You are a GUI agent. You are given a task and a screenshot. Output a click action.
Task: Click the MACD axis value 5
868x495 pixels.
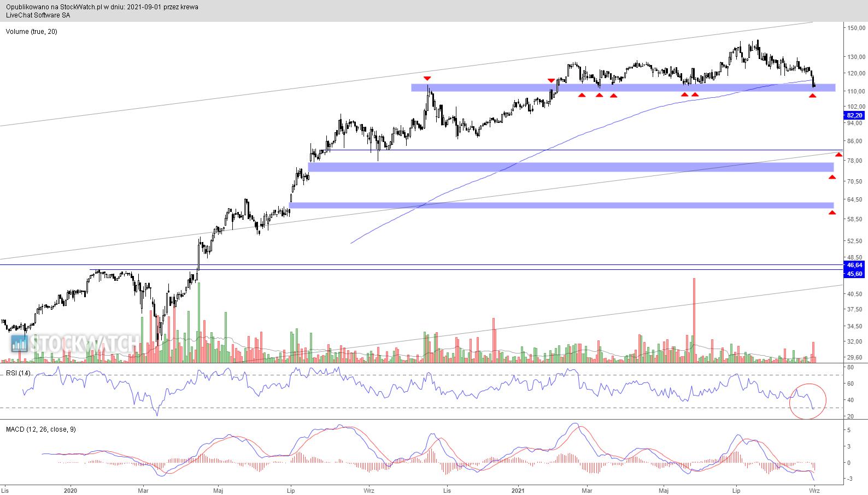click(x=849, y=431)
